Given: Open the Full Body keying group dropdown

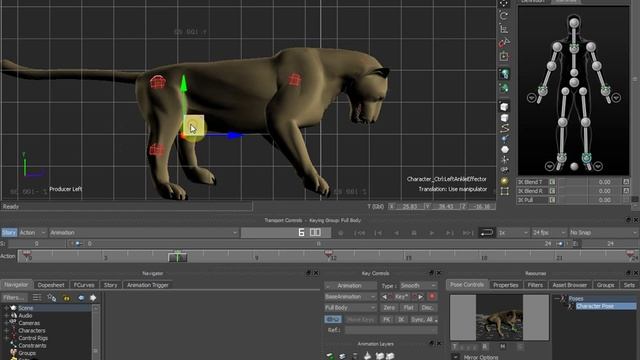Looking at the screenshot, I should [x=350, y=308].
